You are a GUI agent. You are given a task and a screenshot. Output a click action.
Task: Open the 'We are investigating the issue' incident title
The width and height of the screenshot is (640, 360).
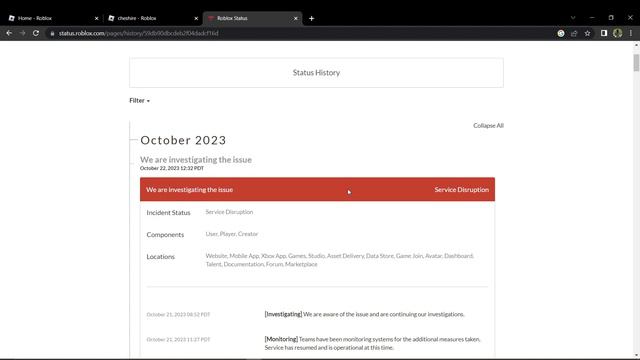pos(196,160)
